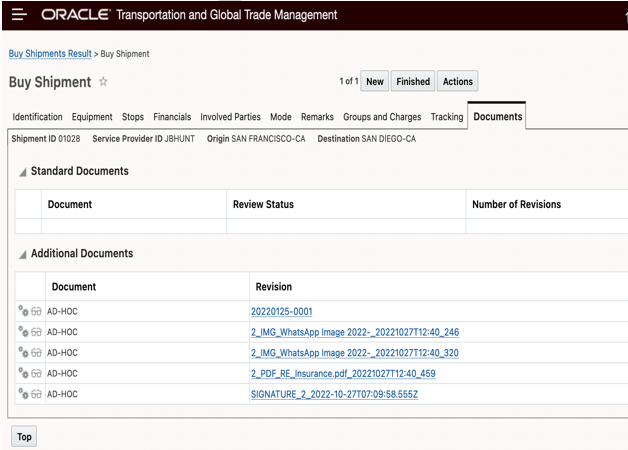628x450 pixels.
Task: Open the SIGNATURE_2_2022-10-27 revision link
Action: [335, 394]
